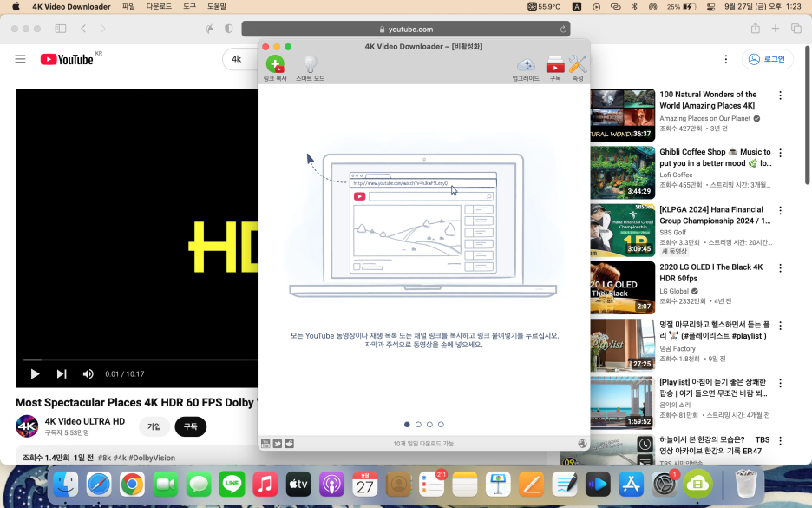Open the Apple menu
The width and height of the screenshot is (812, 508).
coord(16,6)
